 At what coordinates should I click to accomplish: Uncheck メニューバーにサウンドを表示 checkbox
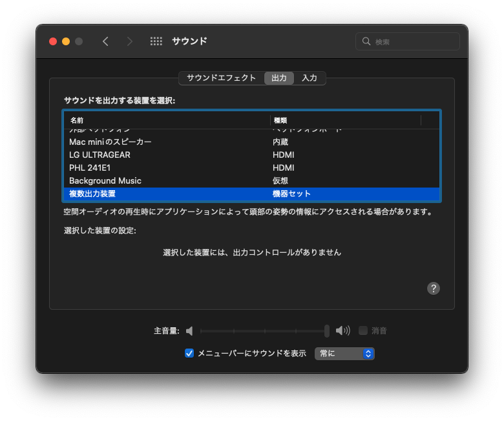point(189,353)
